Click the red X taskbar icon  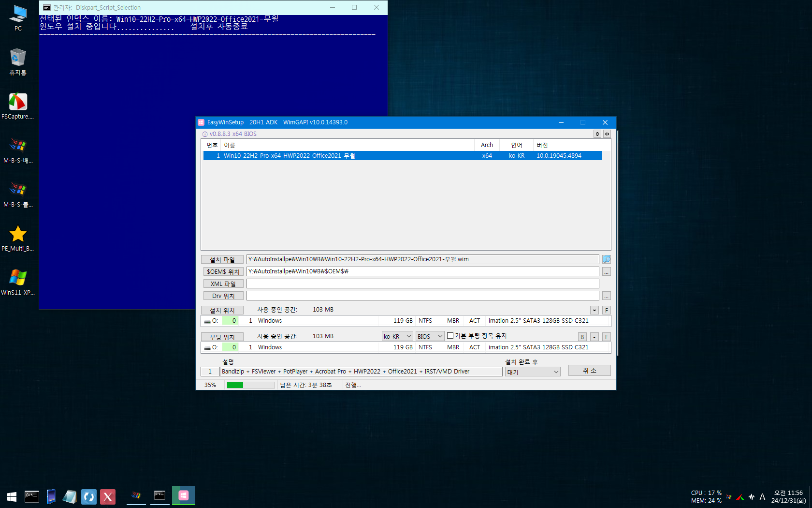point(108,496)
